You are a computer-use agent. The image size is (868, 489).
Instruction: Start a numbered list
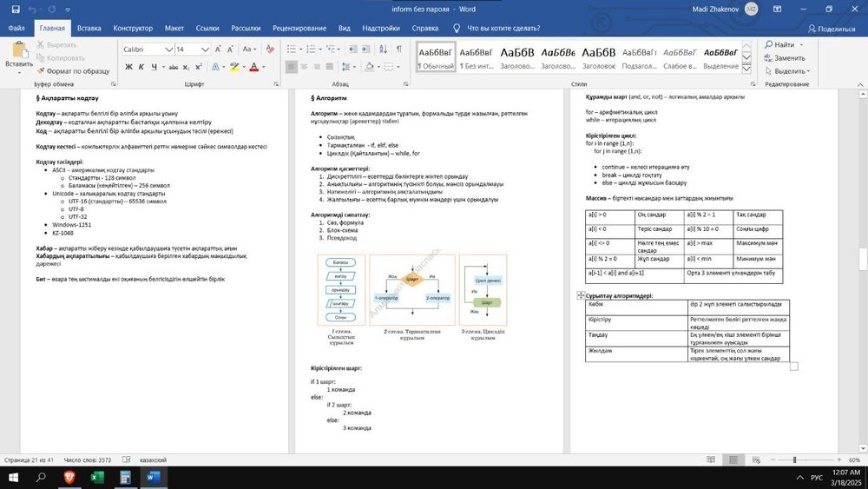pos(311,50)
